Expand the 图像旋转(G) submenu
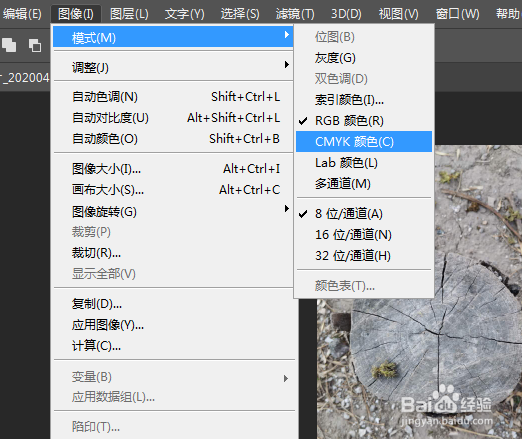522x439 pixels. pos(173,211)
